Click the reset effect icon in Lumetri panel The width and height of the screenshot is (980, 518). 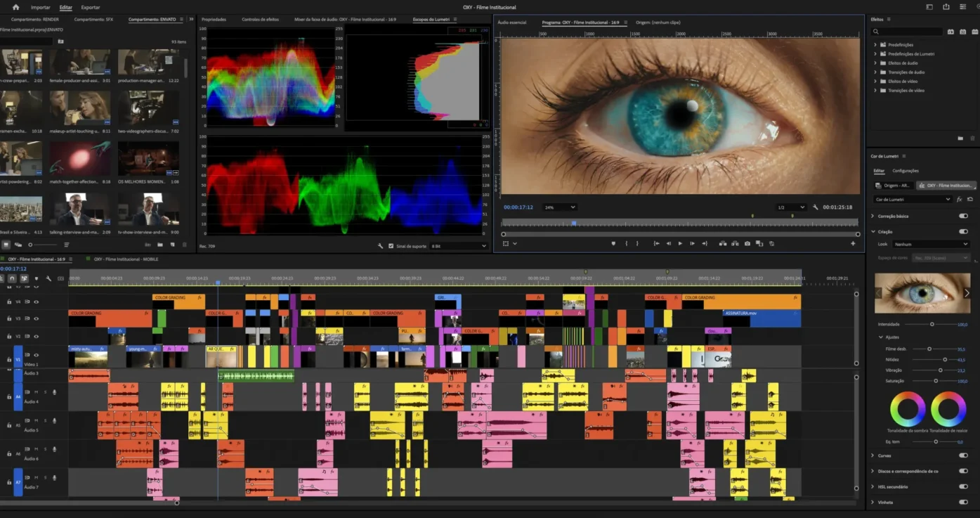[x=972, y=199]
